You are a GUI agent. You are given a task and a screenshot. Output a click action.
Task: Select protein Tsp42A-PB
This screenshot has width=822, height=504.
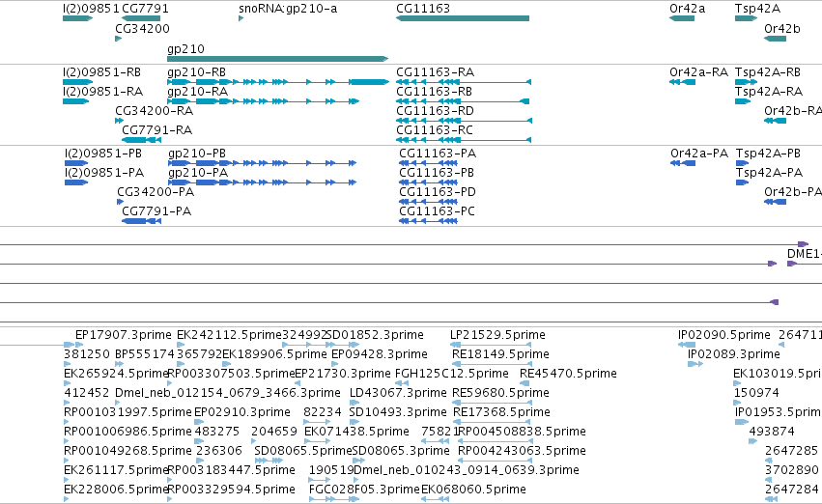pyautogui.click(x=768, y=154)
